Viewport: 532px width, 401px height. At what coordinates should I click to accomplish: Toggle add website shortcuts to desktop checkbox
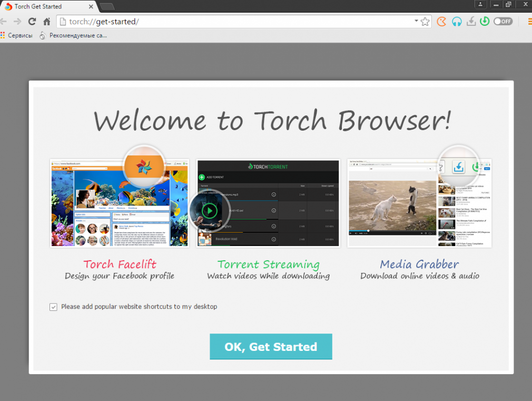click(x=53, y=307)
